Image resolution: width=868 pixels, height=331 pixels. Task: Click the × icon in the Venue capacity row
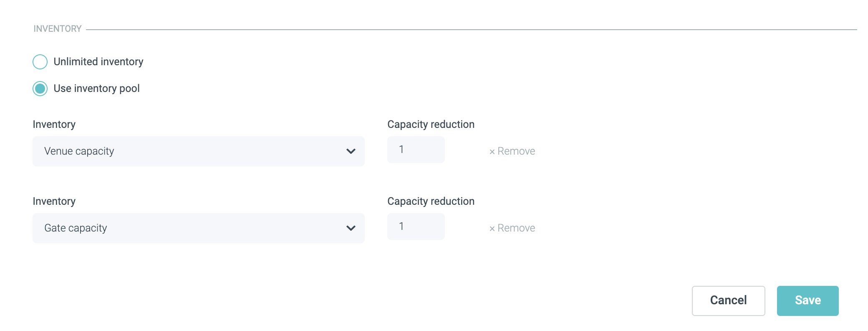[492, 152]
